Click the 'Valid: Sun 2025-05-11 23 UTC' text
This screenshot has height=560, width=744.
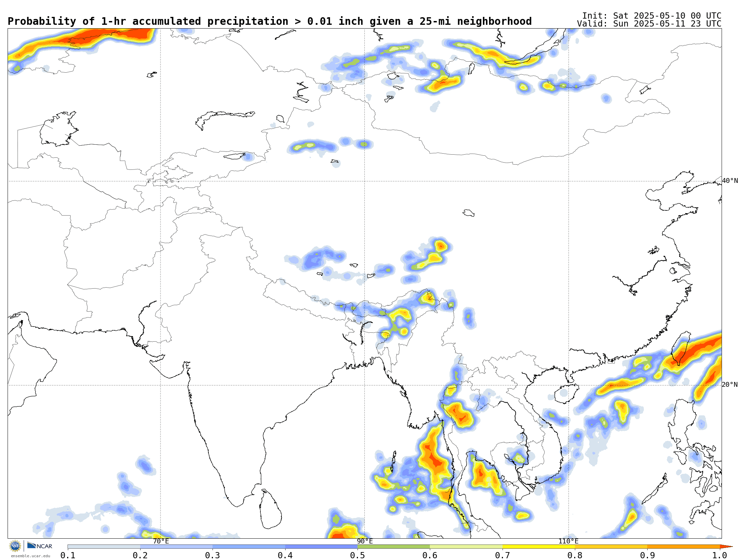click(x=649, y=24)
